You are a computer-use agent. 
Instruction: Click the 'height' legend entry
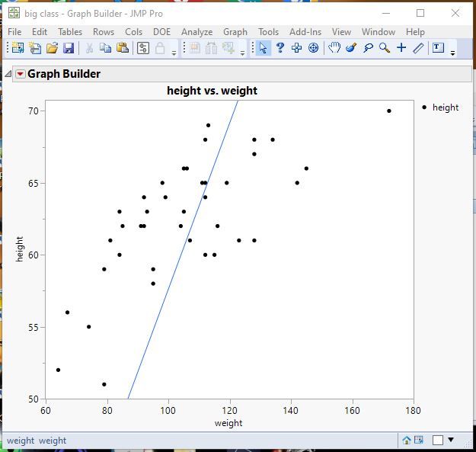click(x=446, y=107)
